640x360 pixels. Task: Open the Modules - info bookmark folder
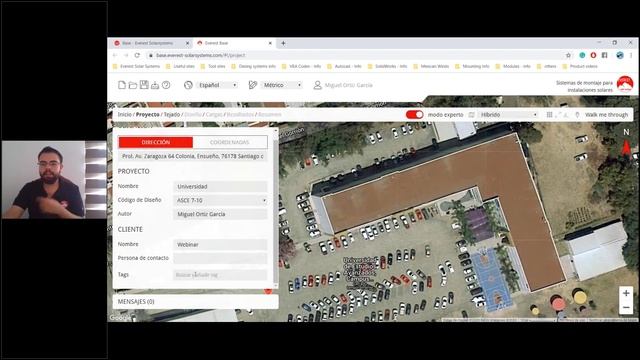(x=513, y=66)
